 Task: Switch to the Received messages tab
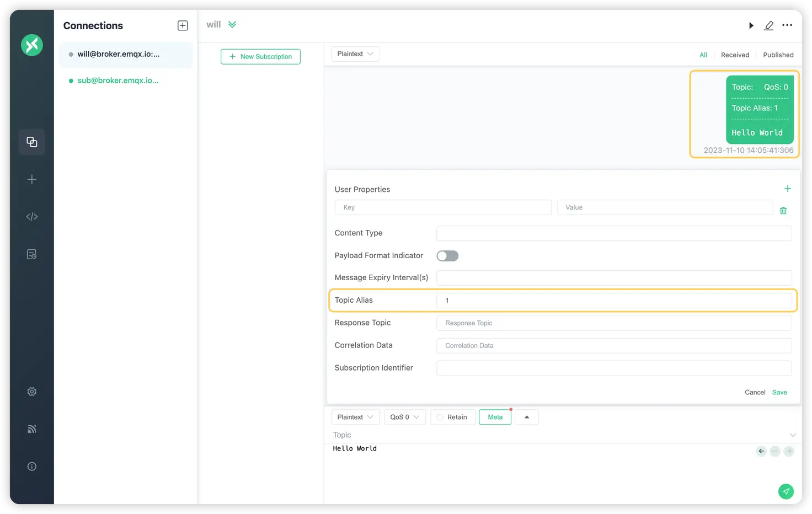click(735, 55)
